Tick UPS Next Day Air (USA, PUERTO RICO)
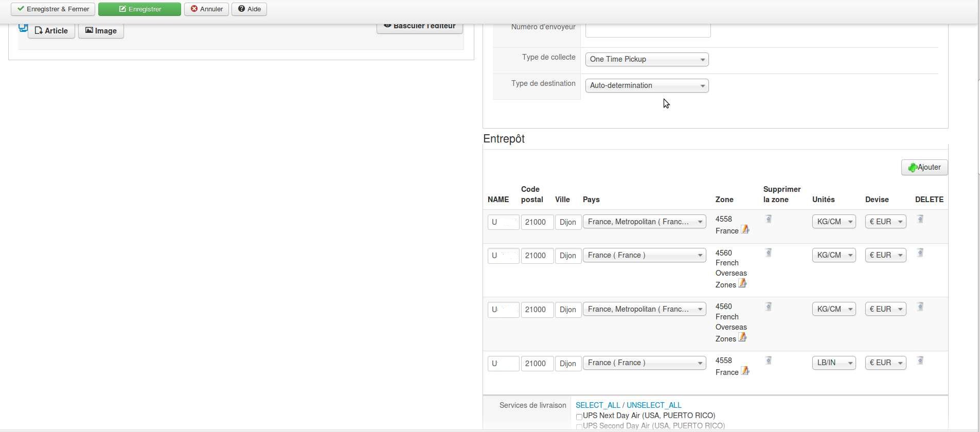Image resolution: width=980 pixels, height=432 pixels. tap(579, 417)
